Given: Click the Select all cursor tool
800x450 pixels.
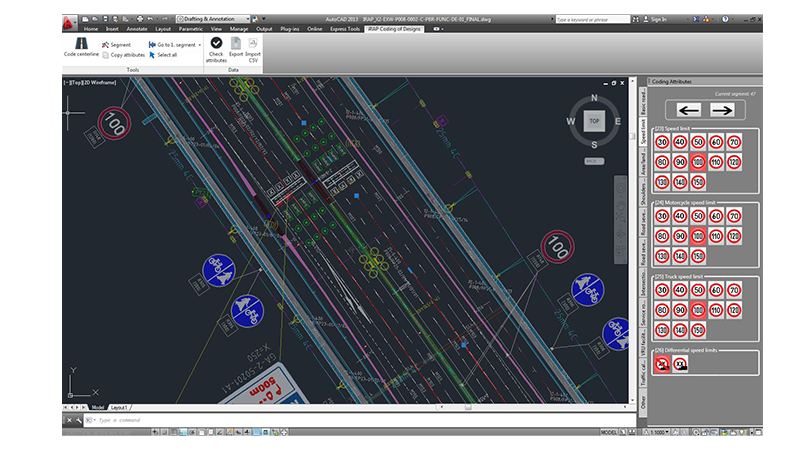Looking at the screenshot, I should click(x=163, y=55).
